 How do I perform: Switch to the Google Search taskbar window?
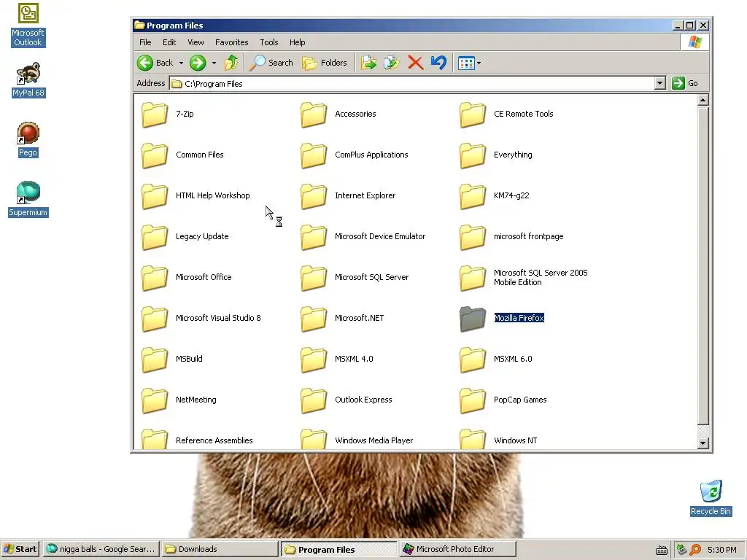point(101,549)
